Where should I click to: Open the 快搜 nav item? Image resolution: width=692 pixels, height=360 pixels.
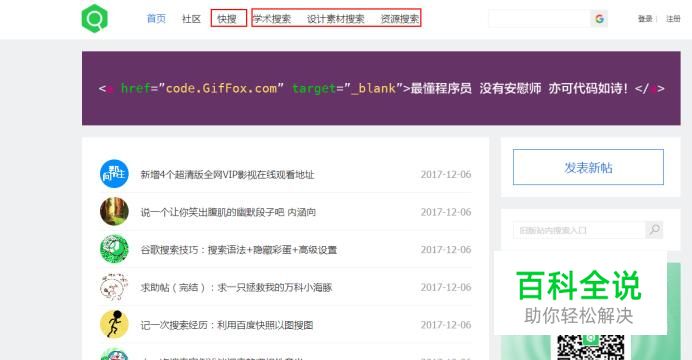pyautogui.click(x=227, y=19)
